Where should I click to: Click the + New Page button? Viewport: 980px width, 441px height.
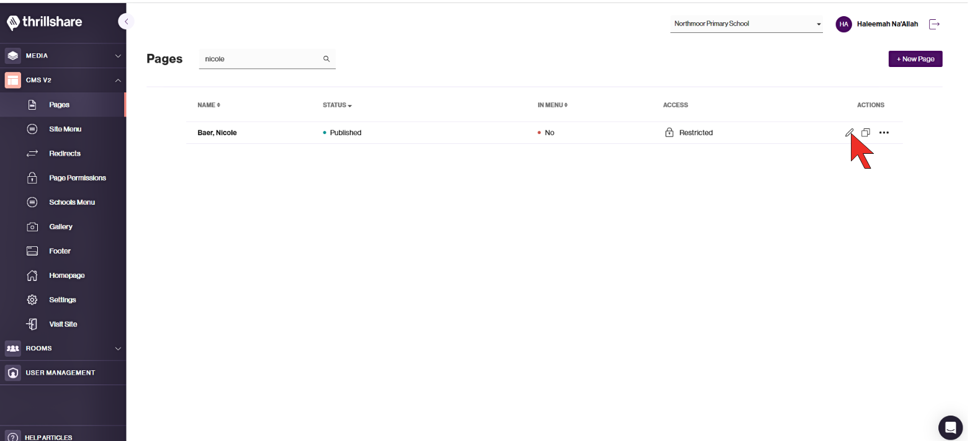tap(915, 59)
